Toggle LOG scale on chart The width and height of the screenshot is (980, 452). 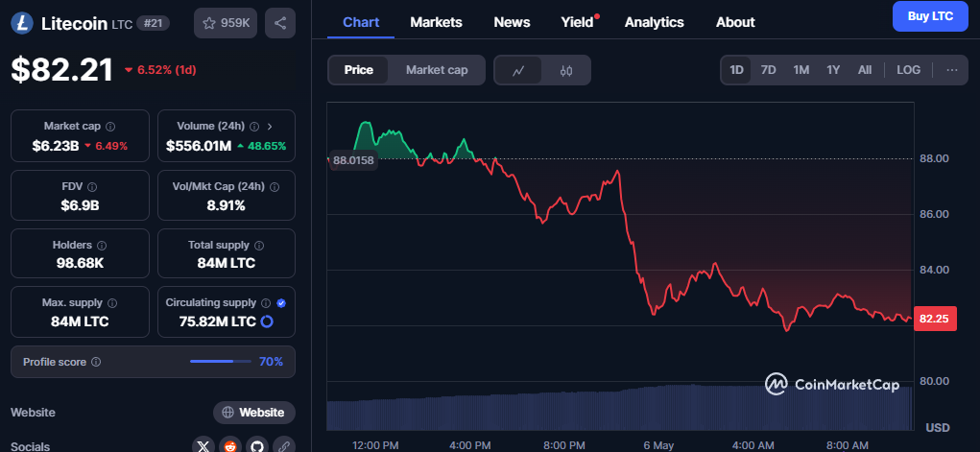[x=908, y=70]
